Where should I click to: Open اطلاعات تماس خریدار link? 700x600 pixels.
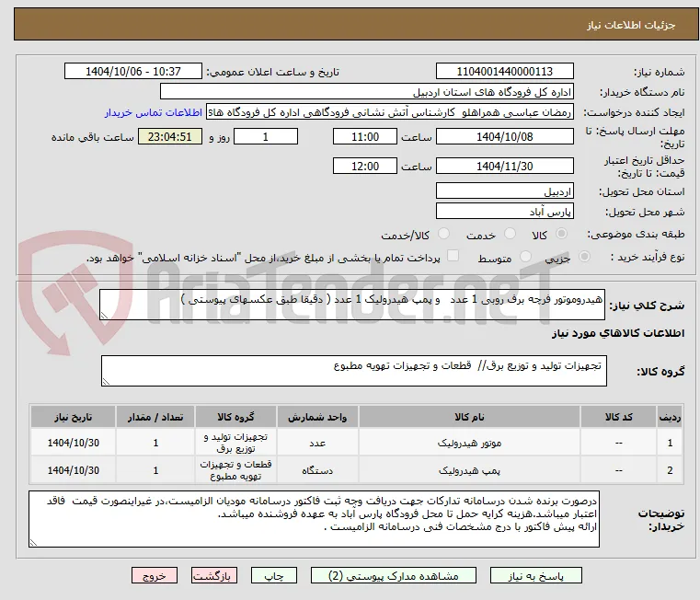click(x=154, y=112)
